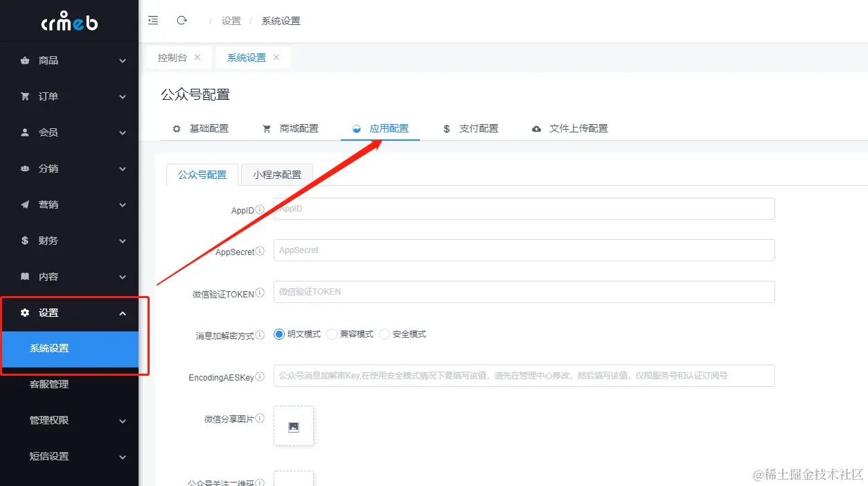Switch to the 支付配置 tab

(x=470, y=128)
